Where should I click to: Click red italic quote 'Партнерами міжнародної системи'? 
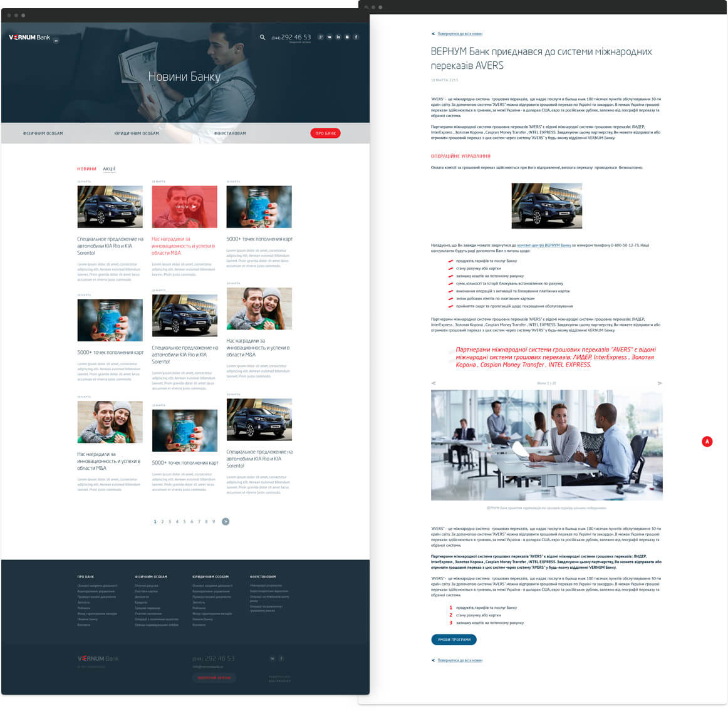click(556, 357)
